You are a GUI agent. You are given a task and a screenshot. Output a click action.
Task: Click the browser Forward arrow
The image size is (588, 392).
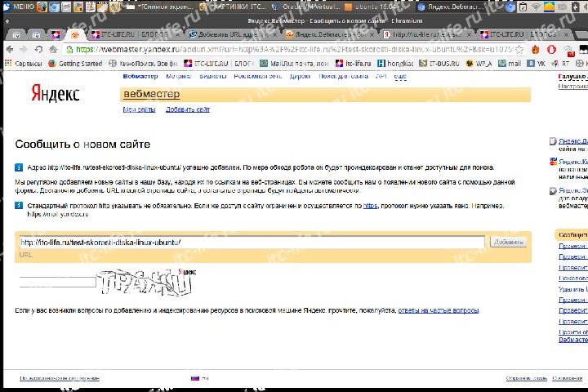pyautogui.click(x=23, y=49)
